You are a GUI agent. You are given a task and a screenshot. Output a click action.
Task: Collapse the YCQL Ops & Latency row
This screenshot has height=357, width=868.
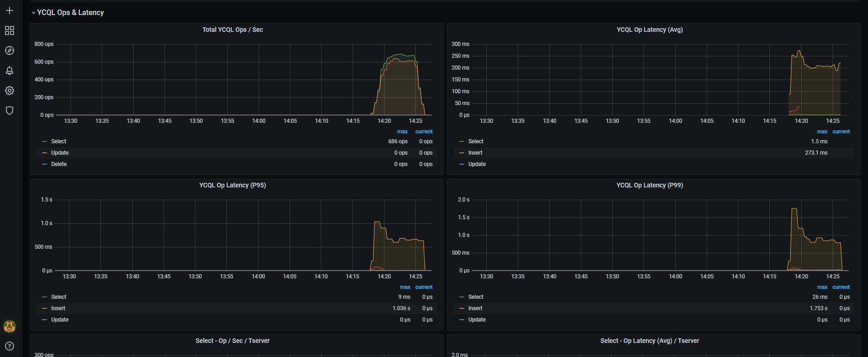click(68, 13)
